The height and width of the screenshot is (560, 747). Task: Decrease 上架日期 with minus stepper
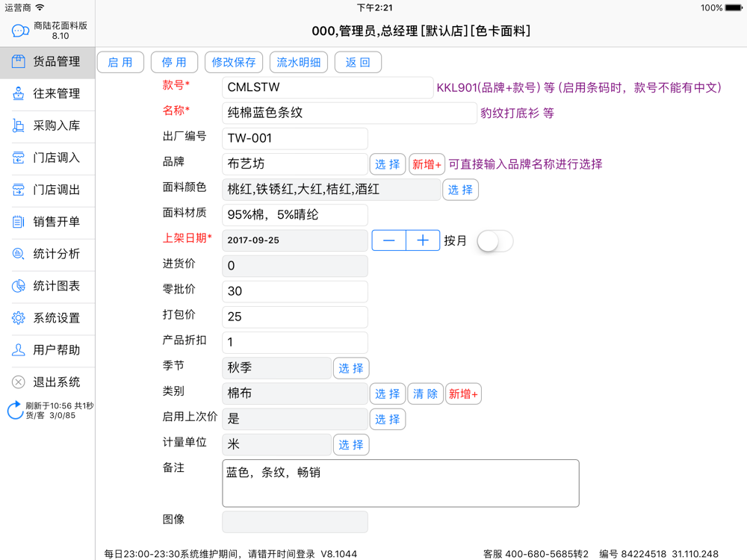[x=388, y=240]
